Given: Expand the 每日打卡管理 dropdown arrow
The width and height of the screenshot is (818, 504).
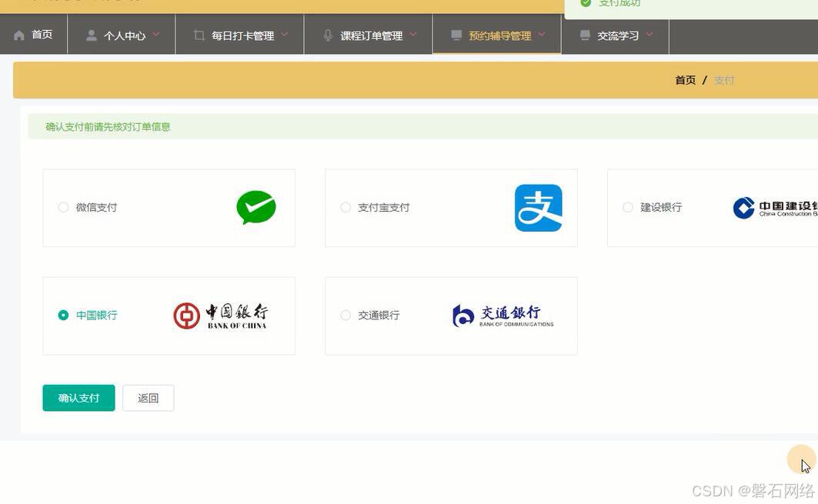Looking at the screenshot, I should [285, 35].
